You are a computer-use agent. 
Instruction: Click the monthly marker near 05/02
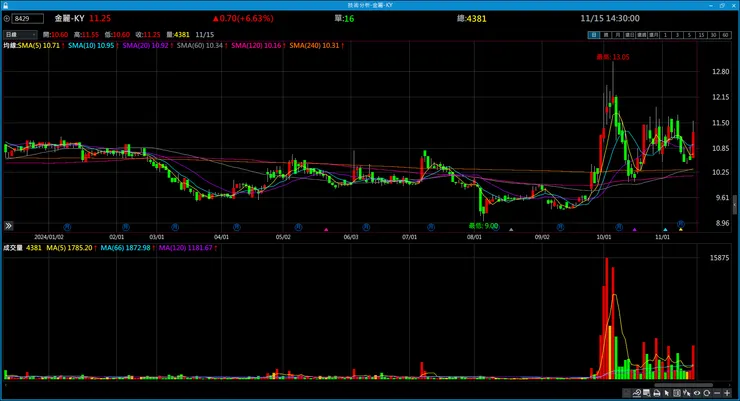(x=298, y=227)
